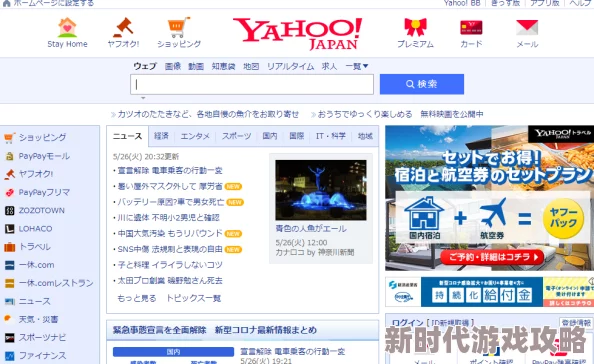594x364 pixels.
Task: Open headline 川に遺体 不明小2男児と確認
Action: click(168, 218)
